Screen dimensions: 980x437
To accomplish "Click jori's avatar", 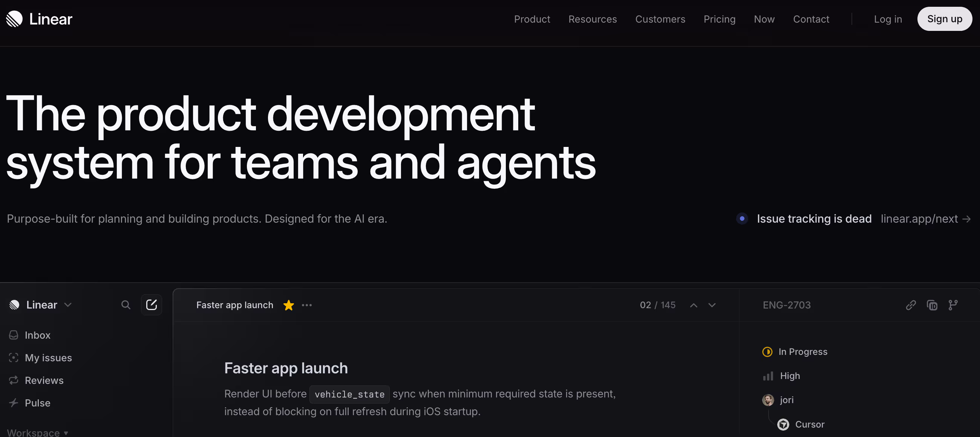I will pos(768,400).
